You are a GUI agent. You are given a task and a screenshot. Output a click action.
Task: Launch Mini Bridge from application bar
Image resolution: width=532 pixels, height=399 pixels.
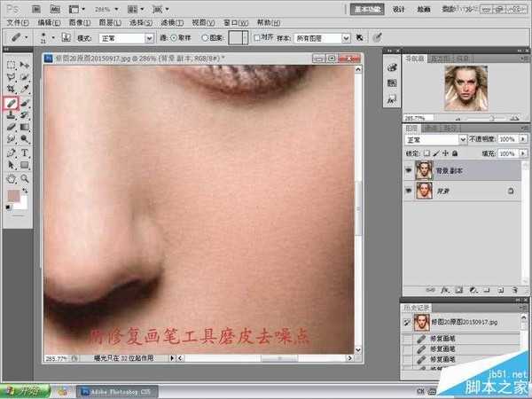tap(55, 9)
